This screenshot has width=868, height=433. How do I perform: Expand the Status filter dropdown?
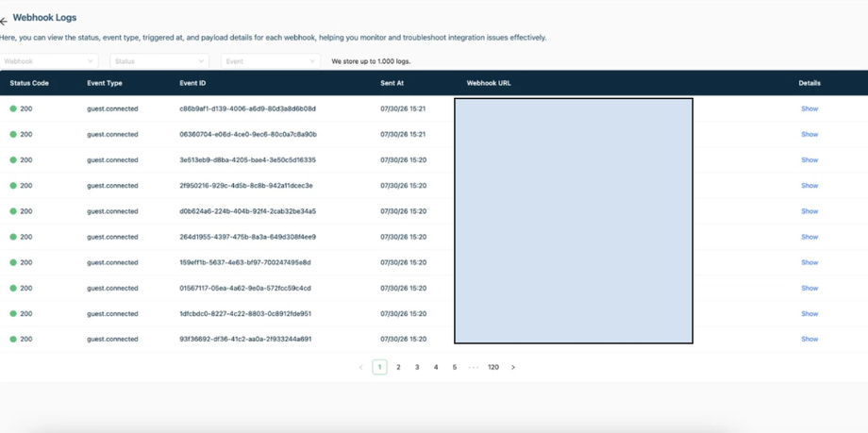pos(159,61)
